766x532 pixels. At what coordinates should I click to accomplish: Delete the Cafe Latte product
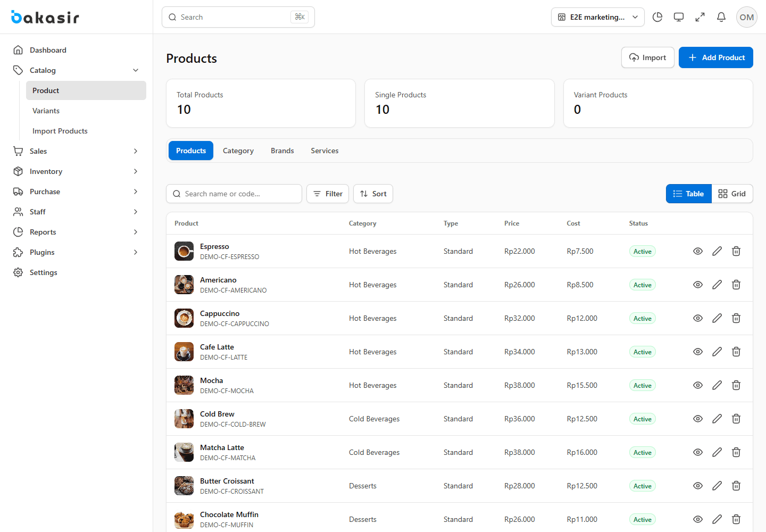click(x=736, y=352)
